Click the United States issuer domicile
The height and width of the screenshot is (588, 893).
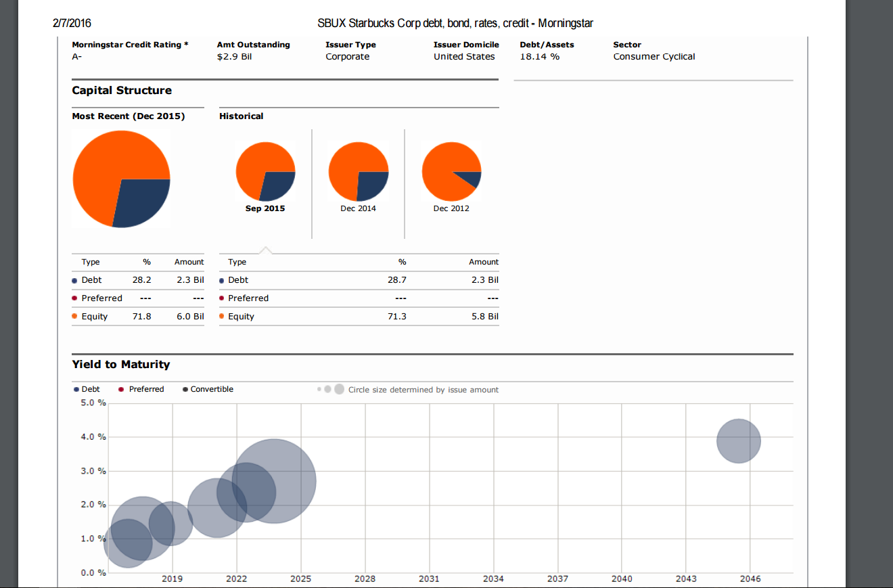pyautogui.click(x=464, y=57)
